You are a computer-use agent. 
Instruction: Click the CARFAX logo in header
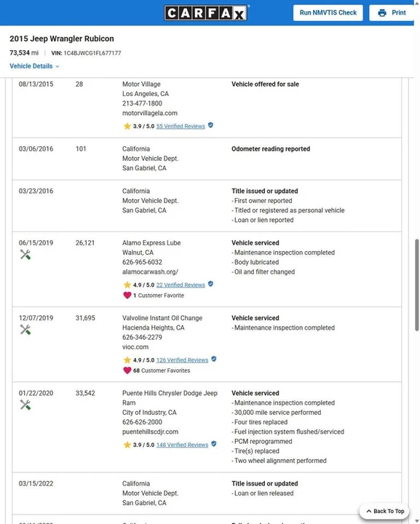[x=206, y=12]
